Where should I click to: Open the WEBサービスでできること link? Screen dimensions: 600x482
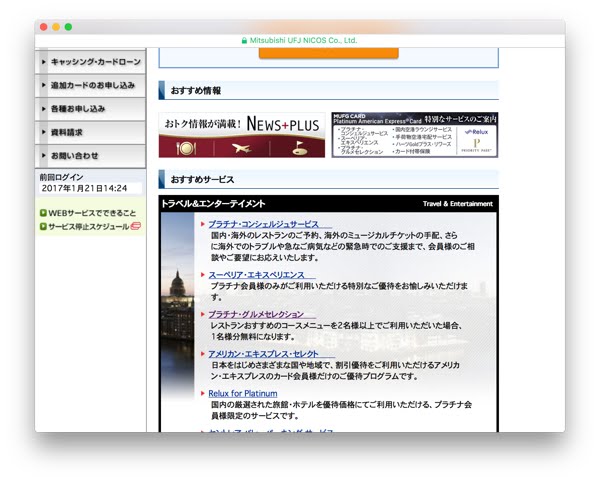(x=92, y=213)
